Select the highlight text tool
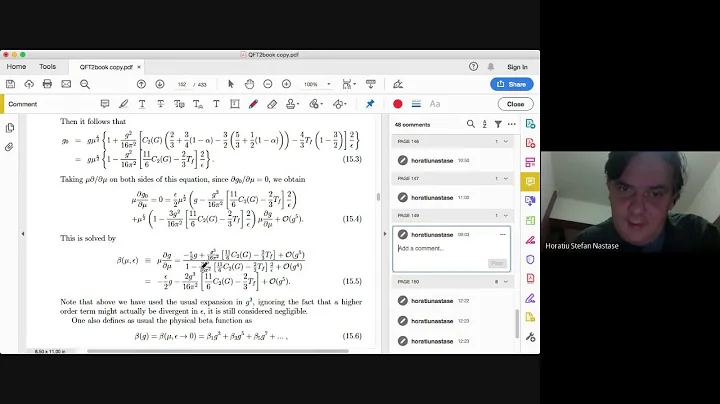Image resolution: width=720 pixels, height=404 pixels. 124,104
